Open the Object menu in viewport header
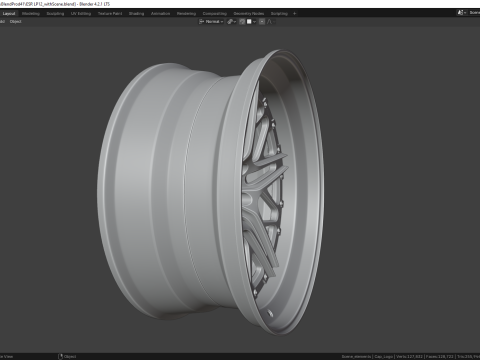480x360 pixels. 16,22
